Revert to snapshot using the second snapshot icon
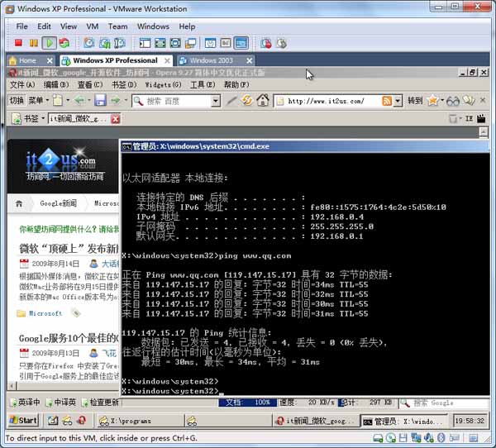Viewport: 496px width, 448px height. [x=104, y=43]
